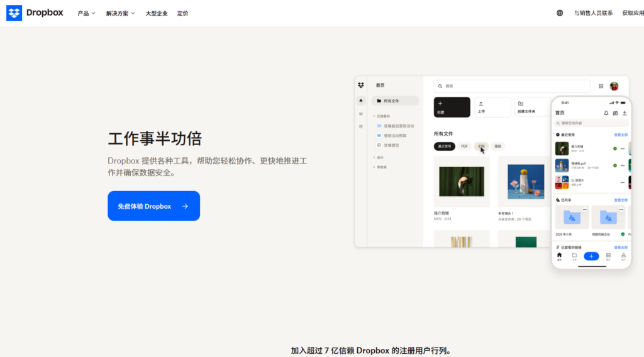
Task: Open the 营销活动预算 starred item
Action: 392,135
